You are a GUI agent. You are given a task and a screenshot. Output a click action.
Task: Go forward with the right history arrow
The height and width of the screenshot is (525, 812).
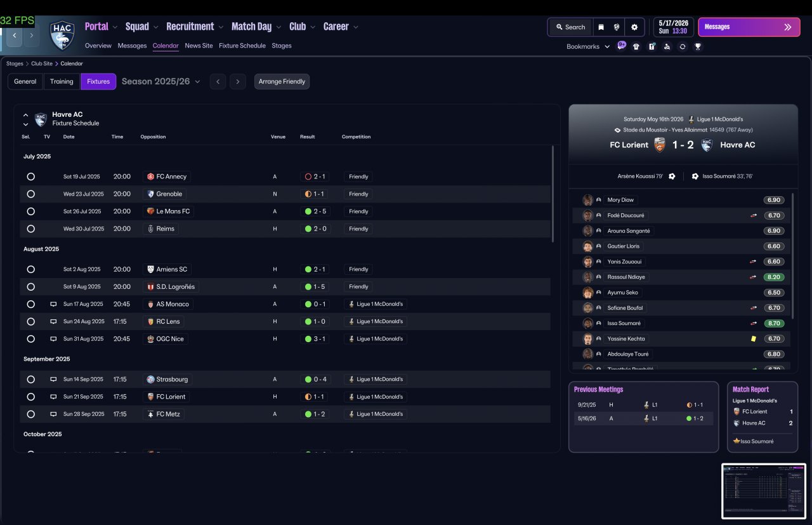(x=31, y=35)
